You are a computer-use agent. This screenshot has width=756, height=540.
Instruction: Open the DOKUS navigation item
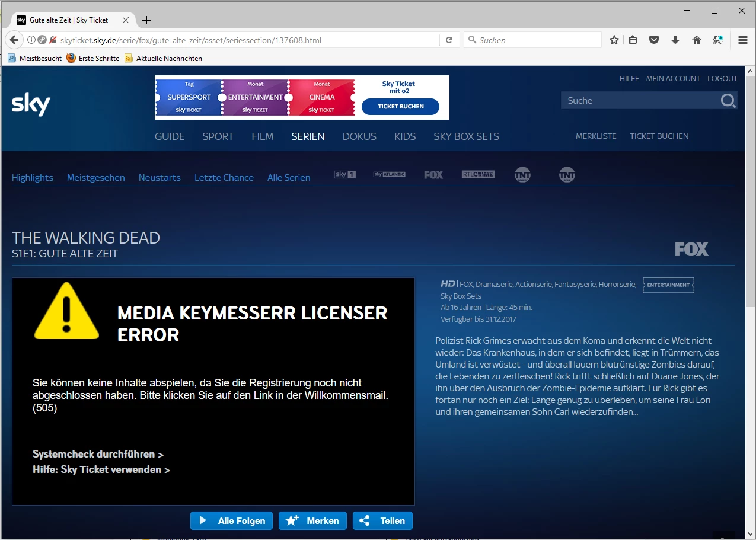(359, 136)
